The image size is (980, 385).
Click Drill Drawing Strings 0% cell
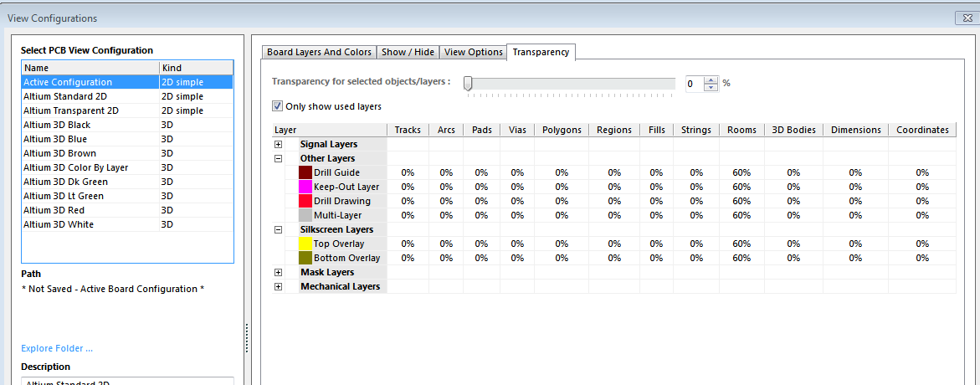(x=696, y=201)
